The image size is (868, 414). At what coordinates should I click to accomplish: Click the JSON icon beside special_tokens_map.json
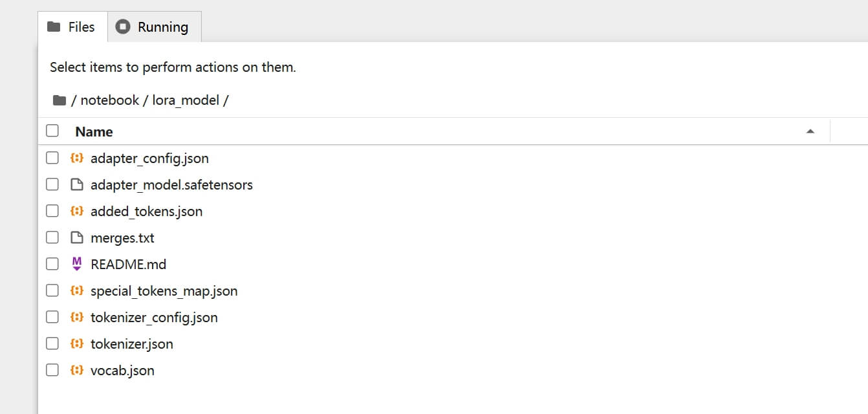coord(77,290)
